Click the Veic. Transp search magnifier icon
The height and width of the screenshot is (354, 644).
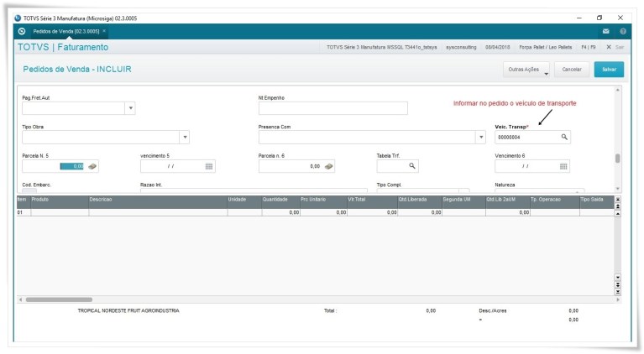click(x=564, y=137)
